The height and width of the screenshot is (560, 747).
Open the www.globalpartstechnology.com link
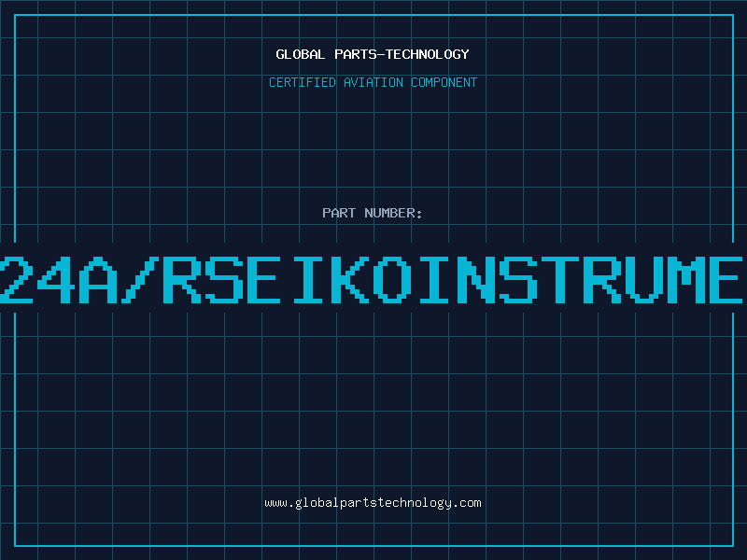tap(373, 503)
